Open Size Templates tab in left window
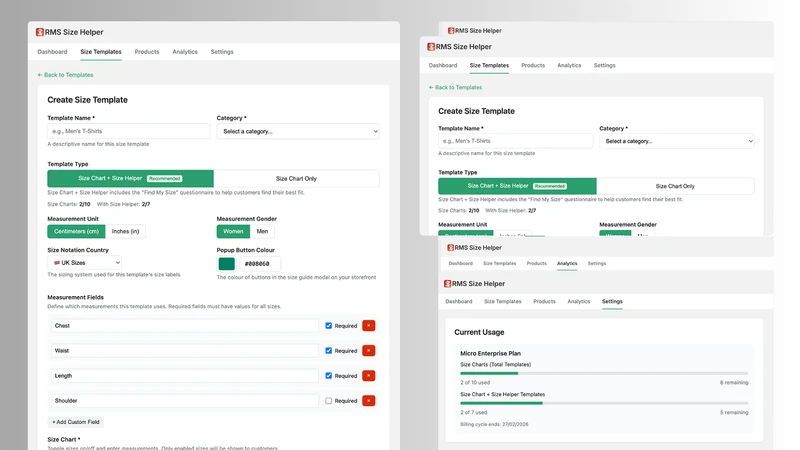 click(x=101, y=52)
